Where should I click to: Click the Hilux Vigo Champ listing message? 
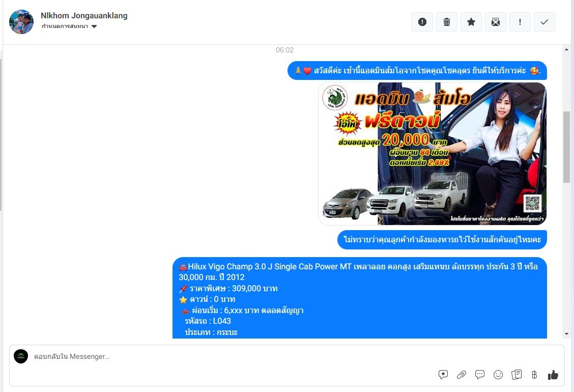coord(359,298)
